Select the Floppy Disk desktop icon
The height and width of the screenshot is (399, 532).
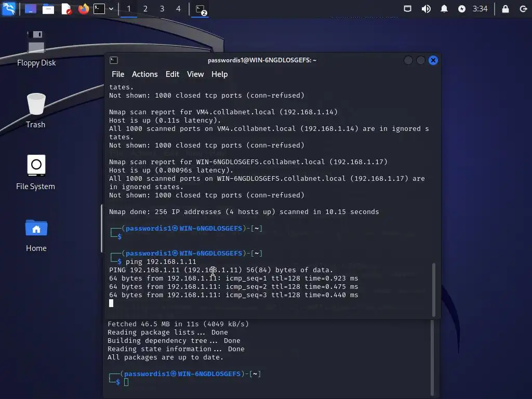[x=36, y=48]
